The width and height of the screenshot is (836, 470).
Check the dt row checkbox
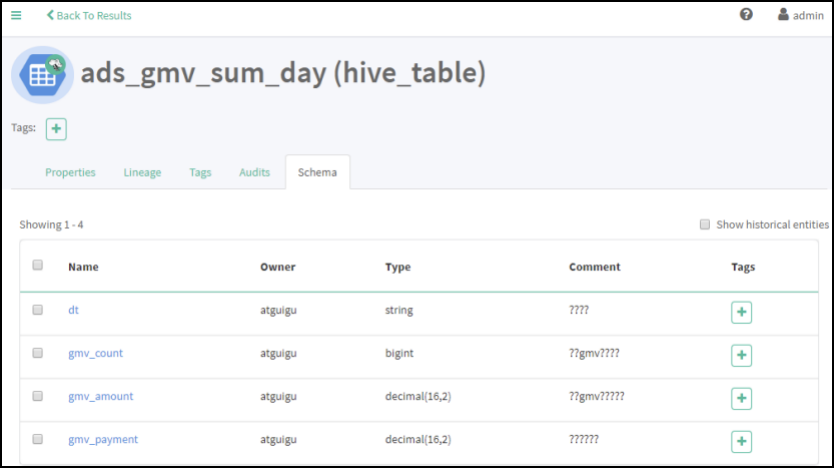[38, 310]
